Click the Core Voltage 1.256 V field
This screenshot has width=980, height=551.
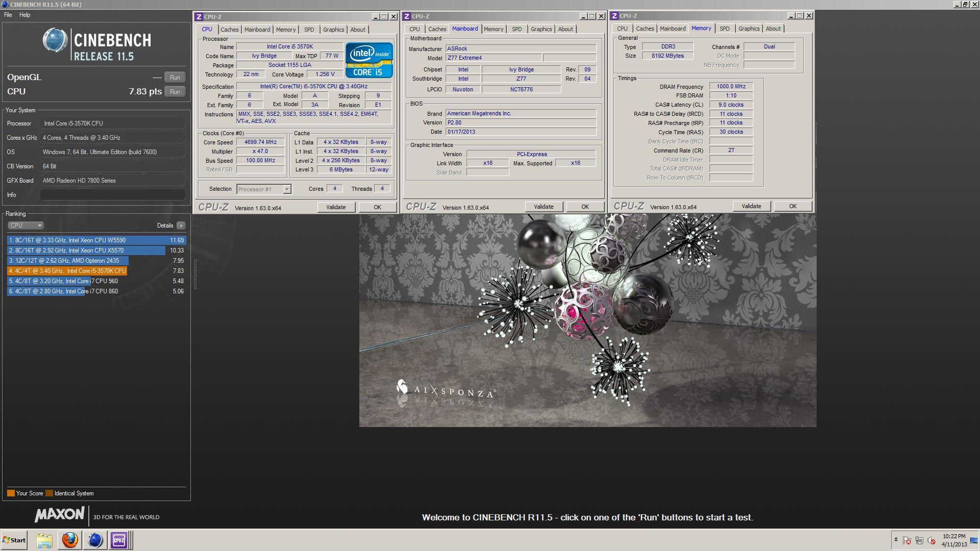[x=325, y=74]
